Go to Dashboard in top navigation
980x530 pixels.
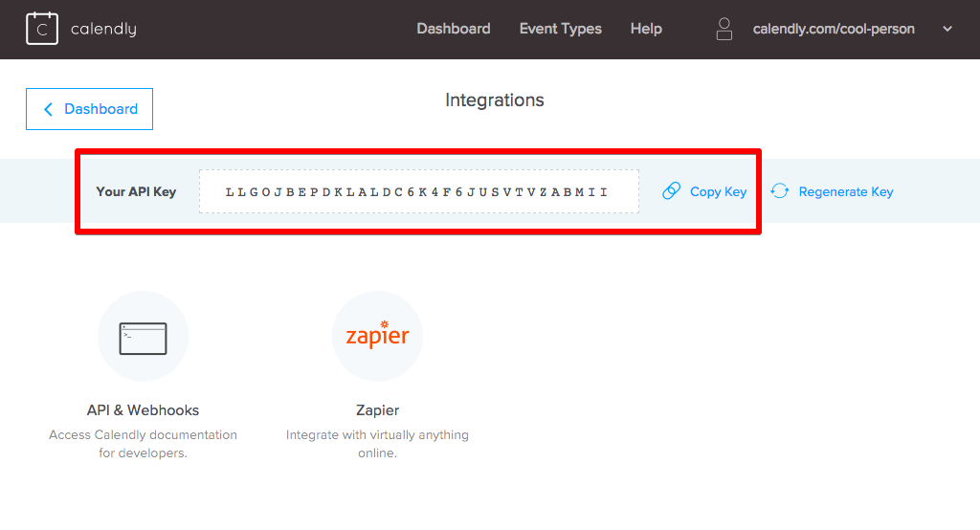pos(453,29)
